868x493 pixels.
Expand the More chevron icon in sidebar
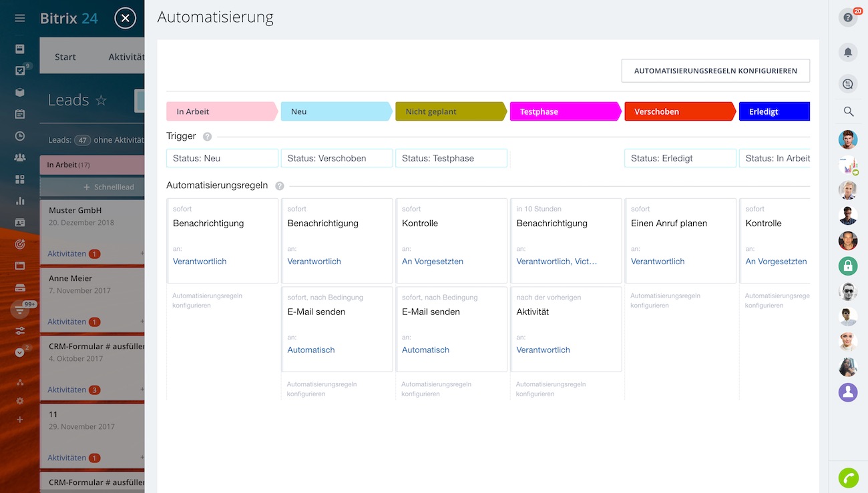[20, 352]
